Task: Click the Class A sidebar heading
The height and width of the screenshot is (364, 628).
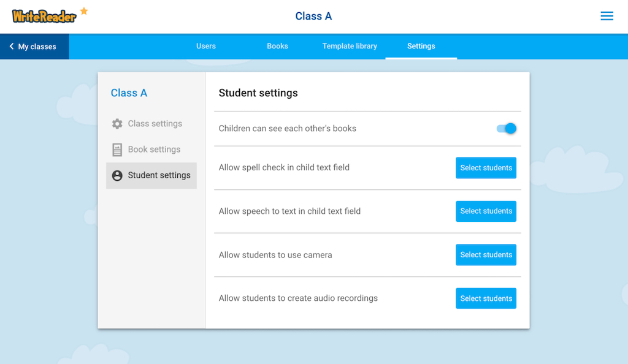Action: 129,93
